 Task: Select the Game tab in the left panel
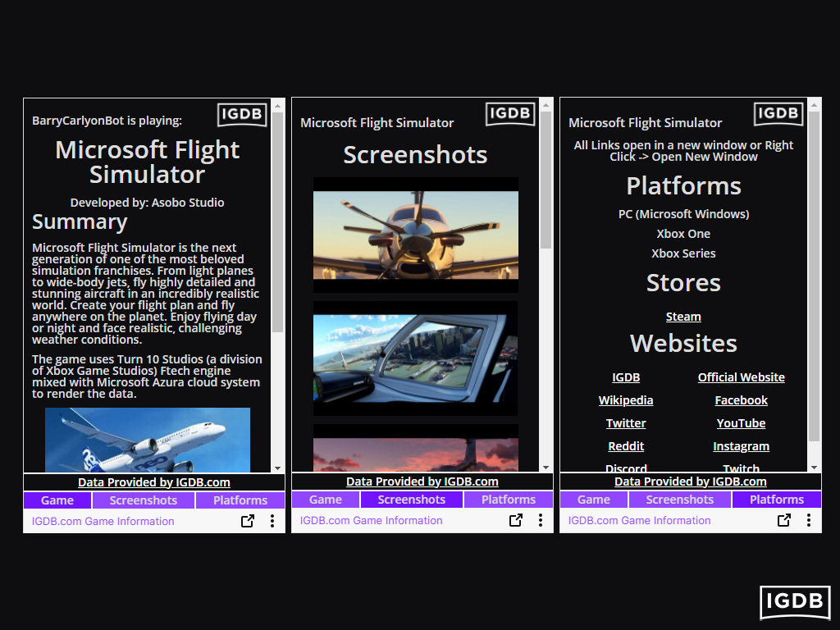[57, 500]
